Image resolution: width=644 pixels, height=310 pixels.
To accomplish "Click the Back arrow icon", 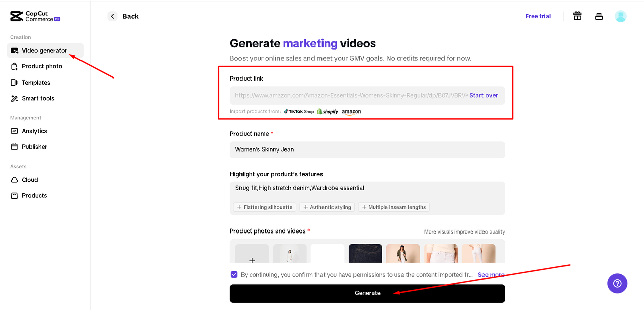I will click(x=112, y=16).
